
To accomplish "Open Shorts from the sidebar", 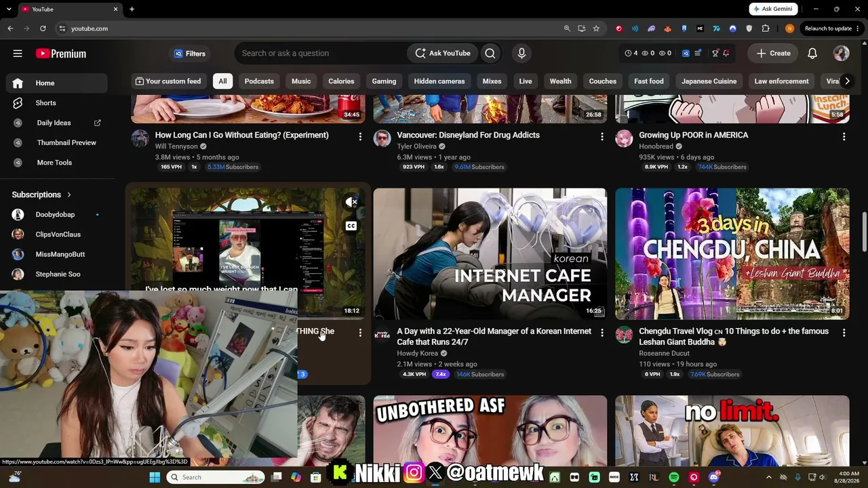I will (57, 103).
